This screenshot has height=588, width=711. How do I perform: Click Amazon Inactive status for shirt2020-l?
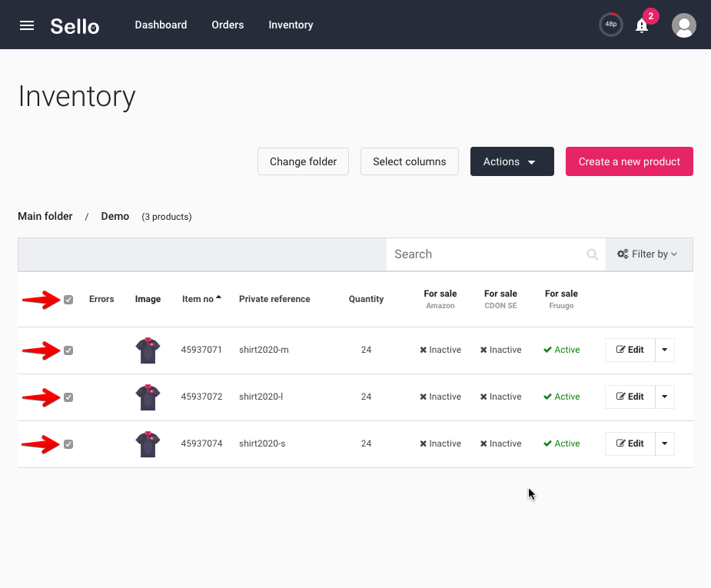tap(440, 397)
